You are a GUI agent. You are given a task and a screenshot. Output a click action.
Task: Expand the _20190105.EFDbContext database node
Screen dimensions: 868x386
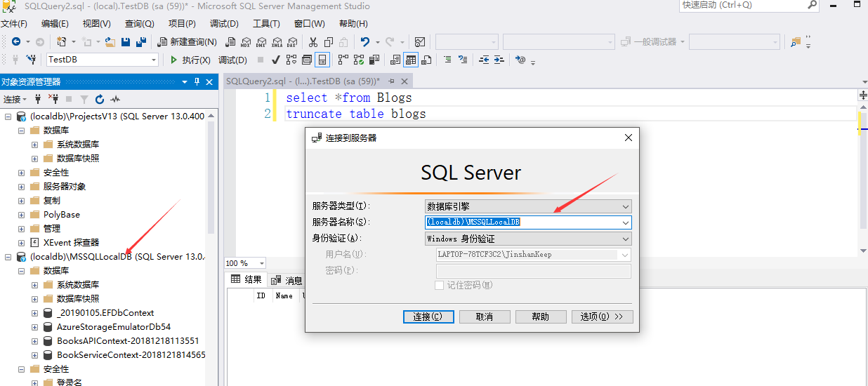pos(35,313)
